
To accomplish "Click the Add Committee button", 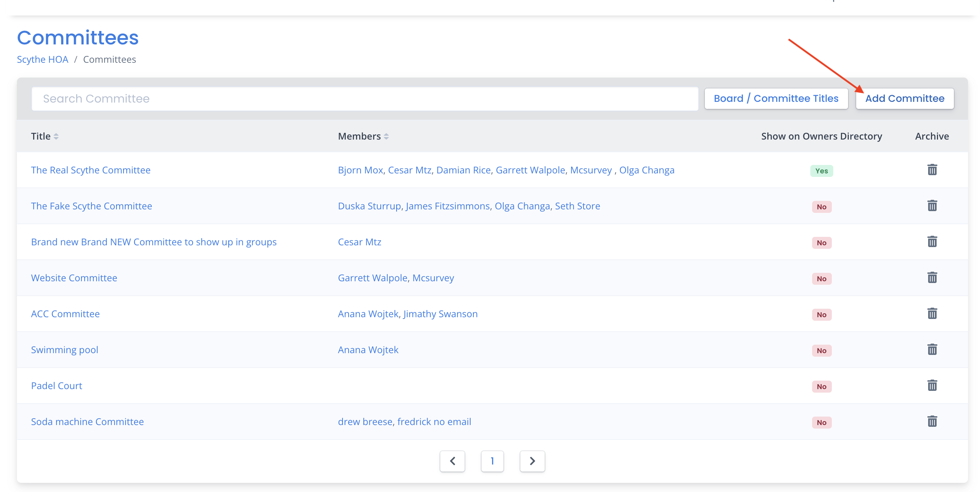I will tap(905, 98).
